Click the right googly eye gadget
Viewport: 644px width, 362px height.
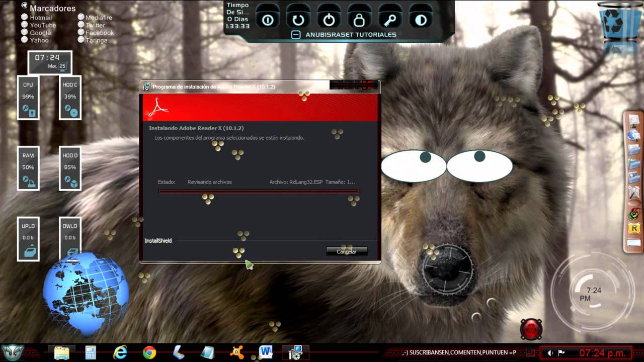pyautogui.click(x=479, y=165)
